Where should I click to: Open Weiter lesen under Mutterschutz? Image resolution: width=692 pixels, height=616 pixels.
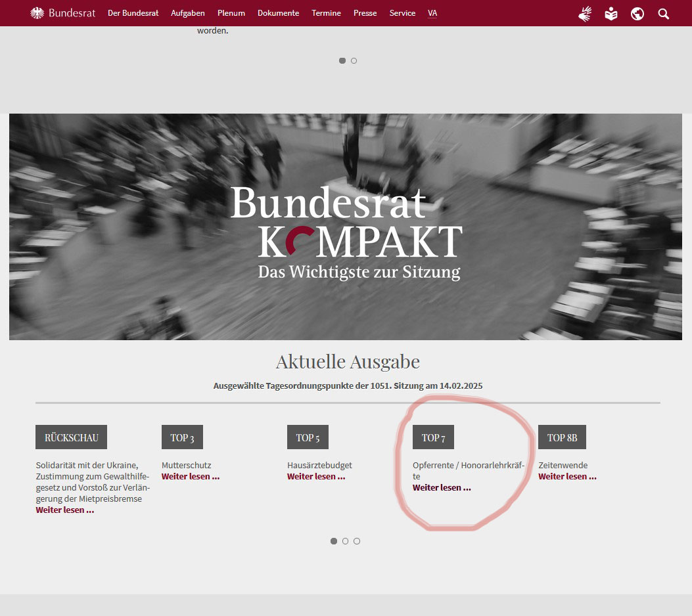click(191, 477)
